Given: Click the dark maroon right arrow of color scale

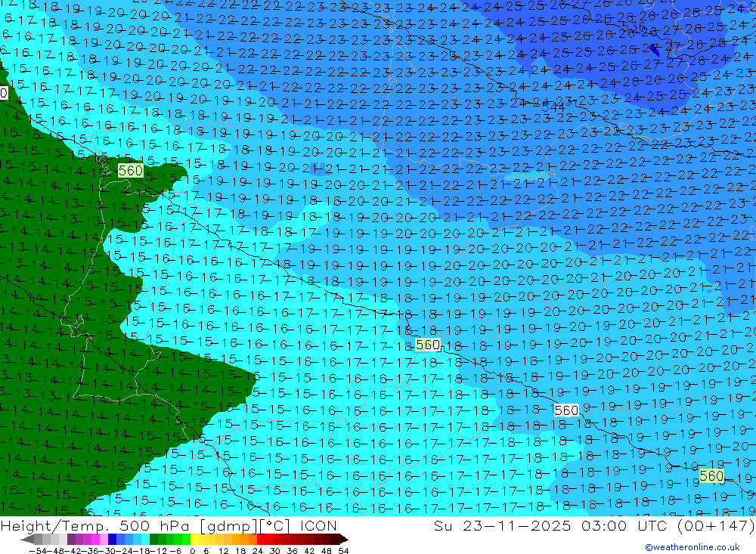Looking at the screenshot, I should click(344, 540).
